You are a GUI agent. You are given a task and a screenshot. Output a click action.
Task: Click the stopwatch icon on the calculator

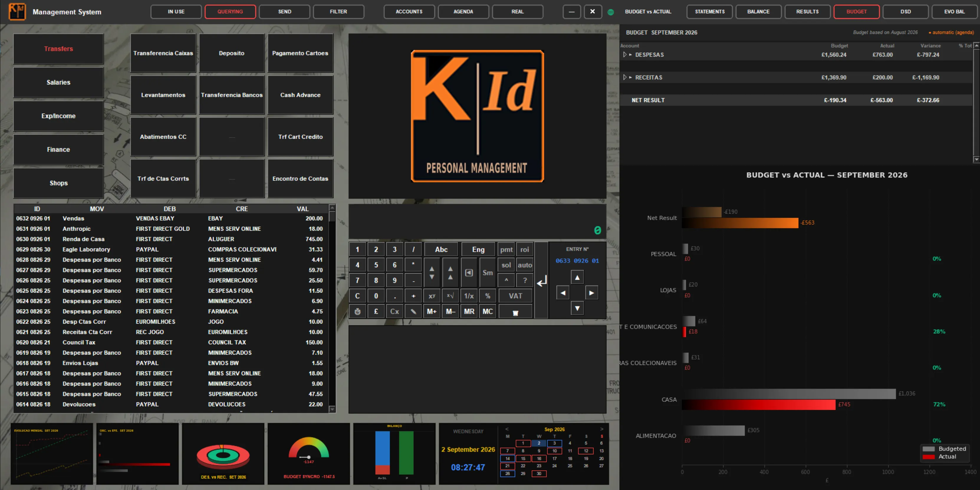click(357, 312)
